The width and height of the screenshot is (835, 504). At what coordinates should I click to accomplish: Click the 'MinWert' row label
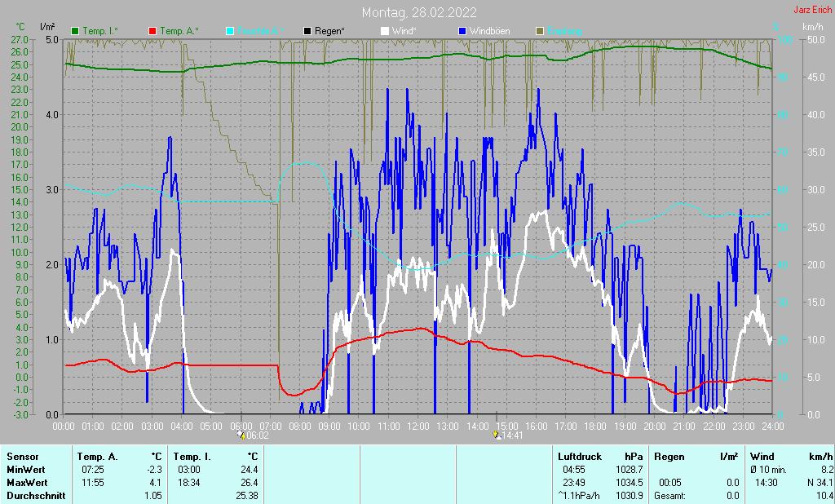(25, 470)
